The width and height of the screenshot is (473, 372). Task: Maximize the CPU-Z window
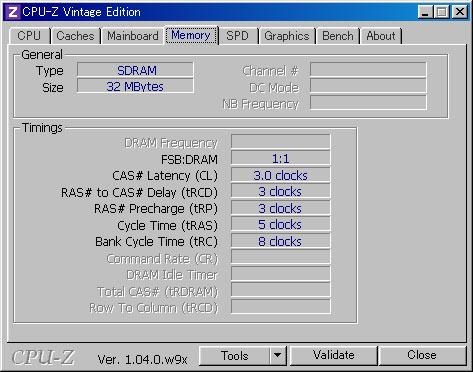pyautogui.click(x=442, y=12)
